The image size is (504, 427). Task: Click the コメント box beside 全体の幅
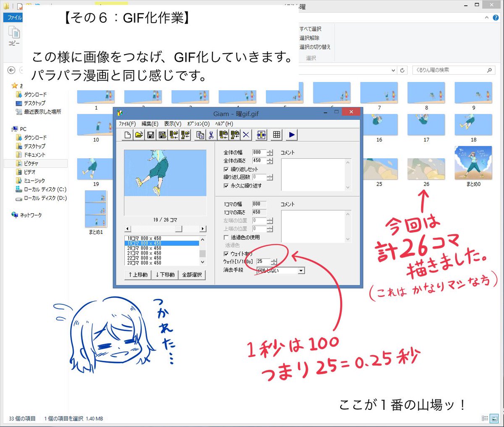(x=315, y=174)
